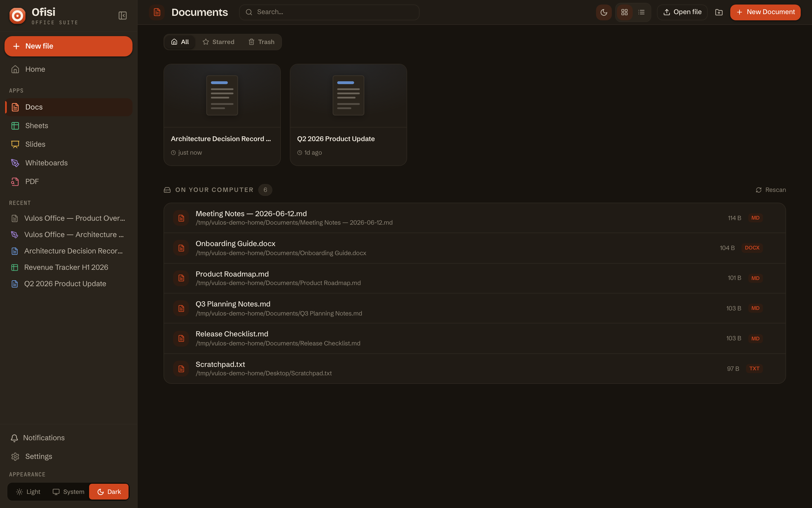
Task: Click file icon beside Release Checklist.md
Action: [x=181, y=338]
